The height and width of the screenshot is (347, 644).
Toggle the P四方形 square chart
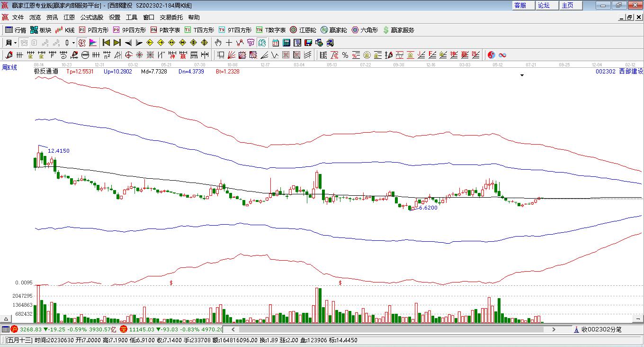93,30
